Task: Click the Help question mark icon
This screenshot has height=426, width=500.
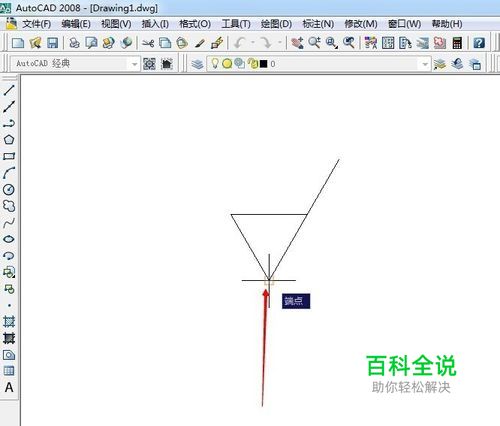Action: (x=479, y=43)
